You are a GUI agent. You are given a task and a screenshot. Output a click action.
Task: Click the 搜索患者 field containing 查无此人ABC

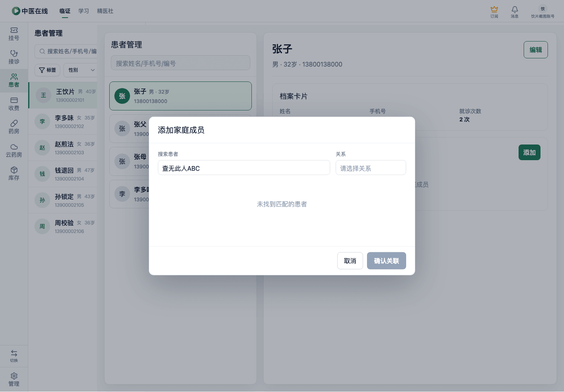(x=244, y=168)
